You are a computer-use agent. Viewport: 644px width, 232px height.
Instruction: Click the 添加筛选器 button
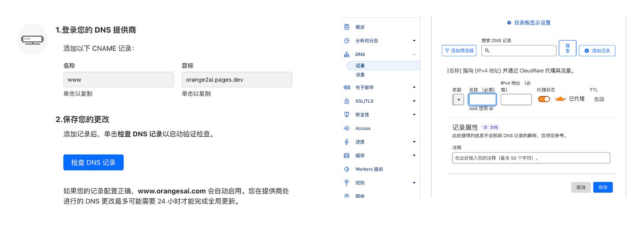click(x=459, y=51)
